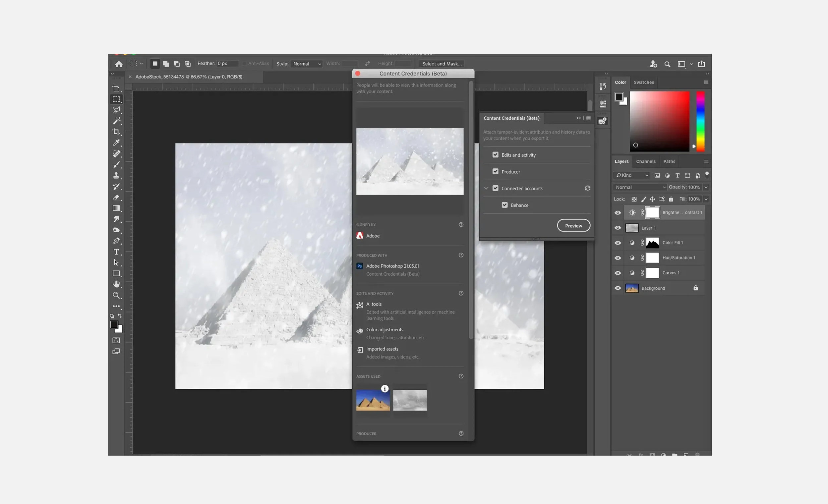Click the Preview button

click(573, 226)
